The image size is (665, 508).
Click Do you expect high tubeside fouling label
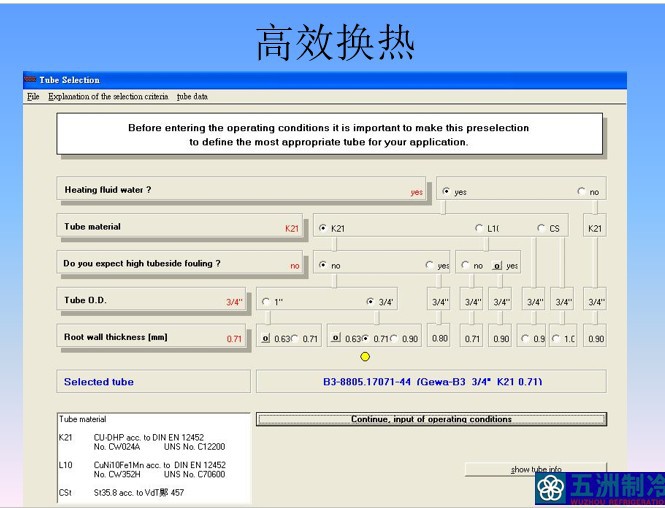click(142, 263)
